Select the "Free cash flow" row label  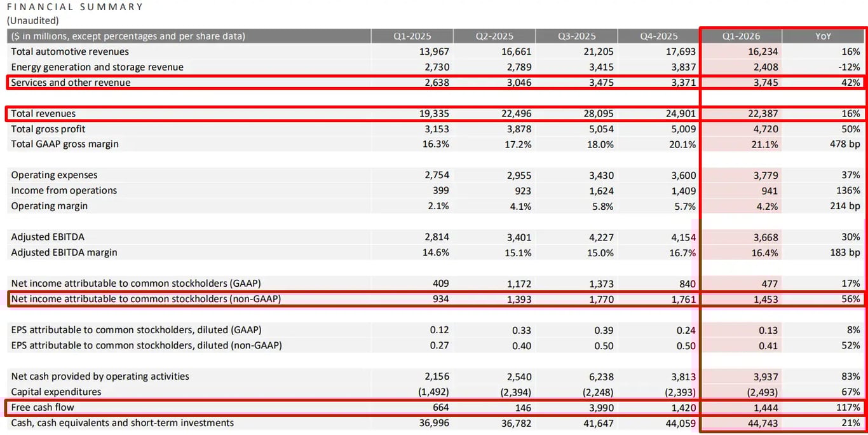(43, 408)
